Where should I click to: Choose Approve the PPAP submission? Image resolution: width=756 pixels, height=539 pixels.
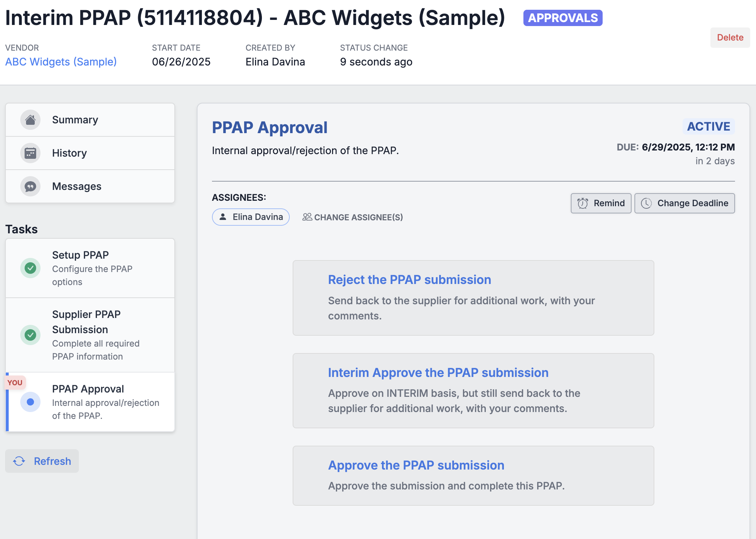coord(416,465)
